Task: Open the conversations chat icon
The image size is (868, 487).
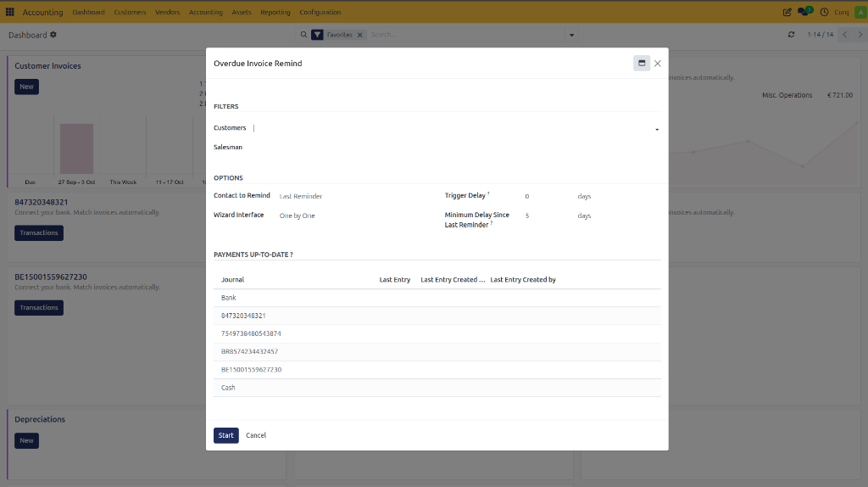Action: (x=804, y=12)
